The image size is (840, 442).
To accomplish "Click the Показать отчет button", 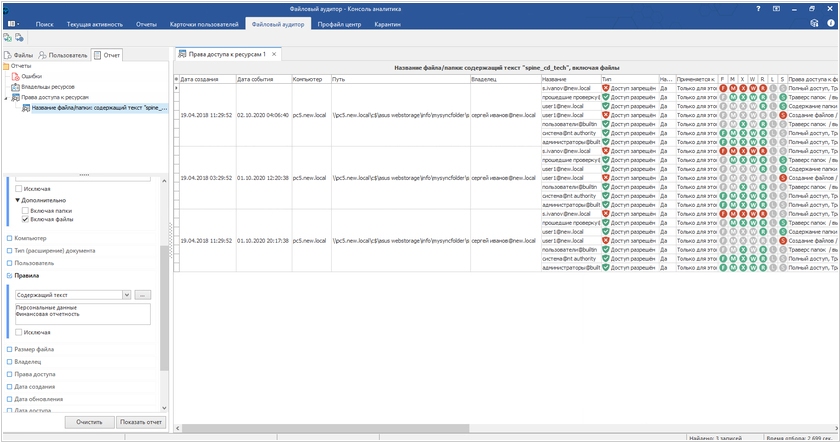I will (138, 422).
